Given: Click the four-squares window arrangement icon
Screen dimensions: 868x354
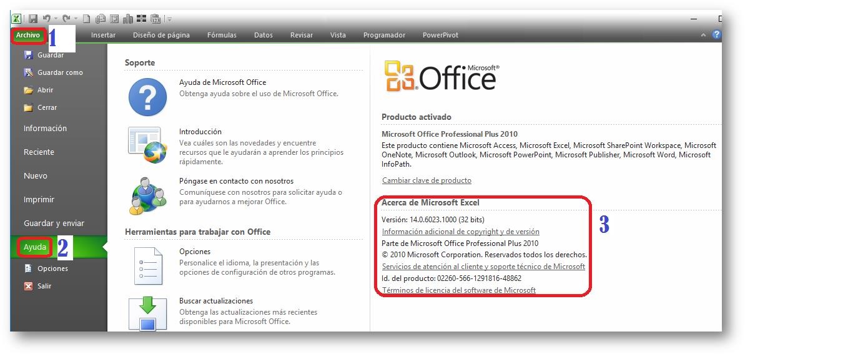Looking at the screenshot, I should click(x=142, y=19).
